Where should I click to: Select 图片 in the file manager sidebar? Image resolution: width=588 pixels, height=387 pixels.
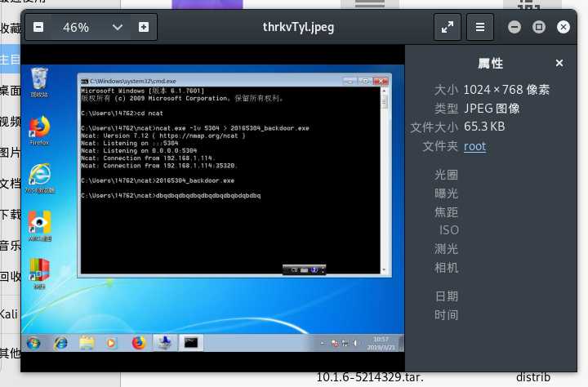coord(10,153)
